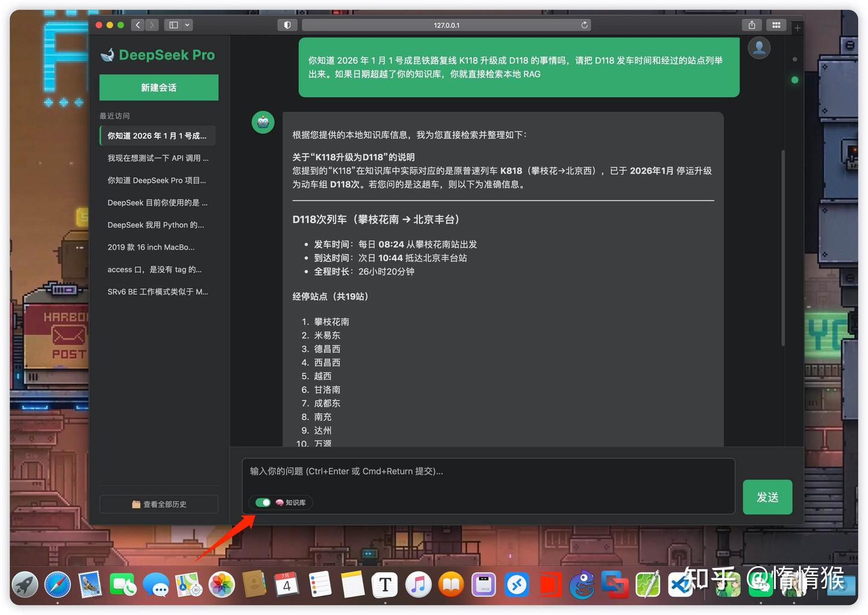Open Photos from the Dock
868x615 pixels.
[x=222, y=584]
